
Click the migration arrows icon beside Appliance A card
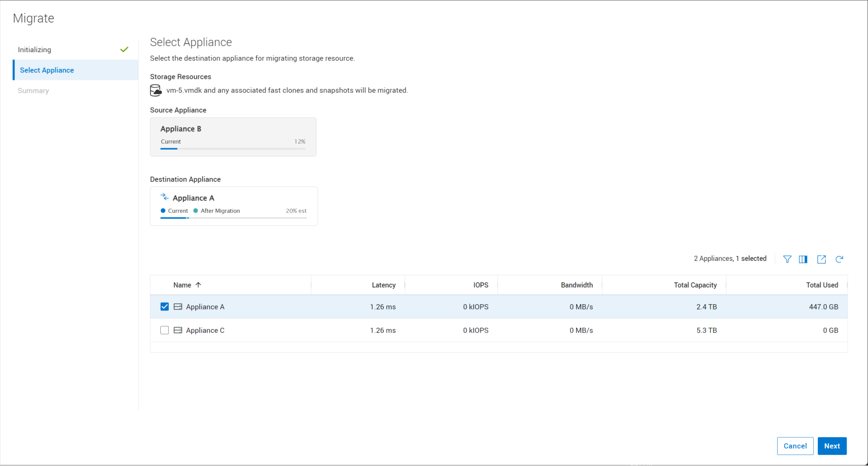point(165,197)
